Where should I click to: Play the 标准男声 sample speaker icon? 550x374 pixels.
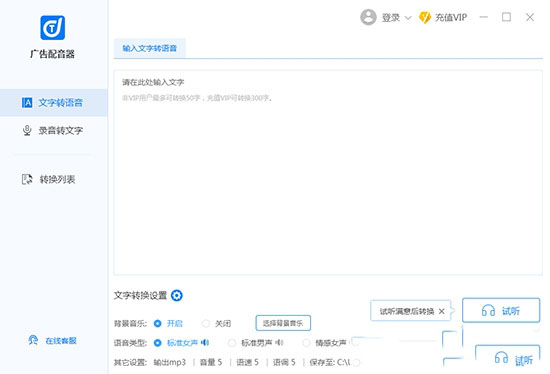click(280, 342)
